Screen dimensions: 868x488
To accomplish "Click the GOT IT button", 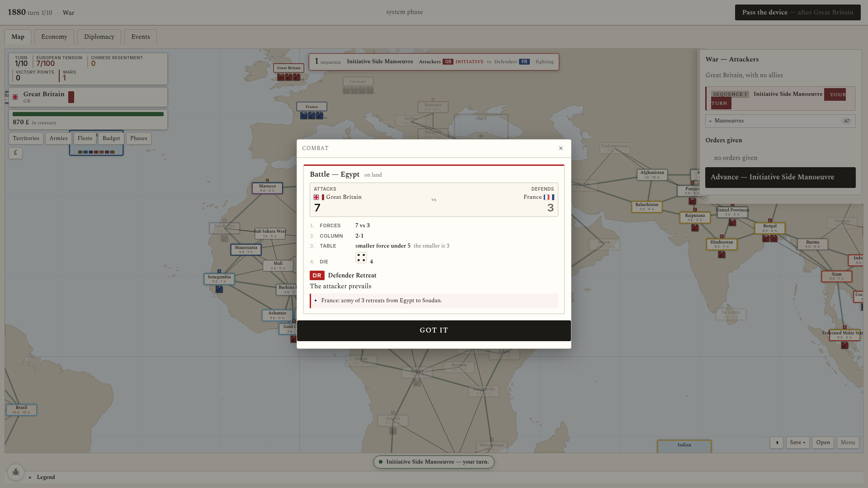I will point(434,330).
